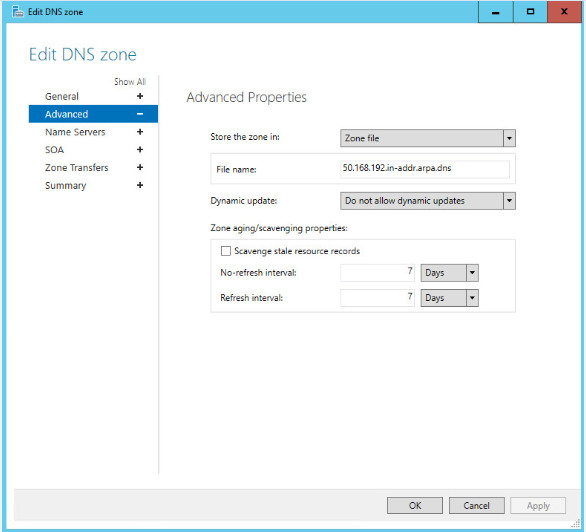Click the File name text field

pyautogui.click(x=425, y=169)
